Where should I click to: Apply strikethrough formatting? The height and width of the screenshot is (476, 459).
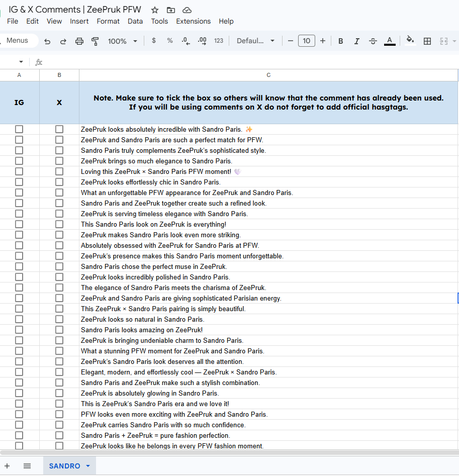pyautogui.click(x=373, y=41)
